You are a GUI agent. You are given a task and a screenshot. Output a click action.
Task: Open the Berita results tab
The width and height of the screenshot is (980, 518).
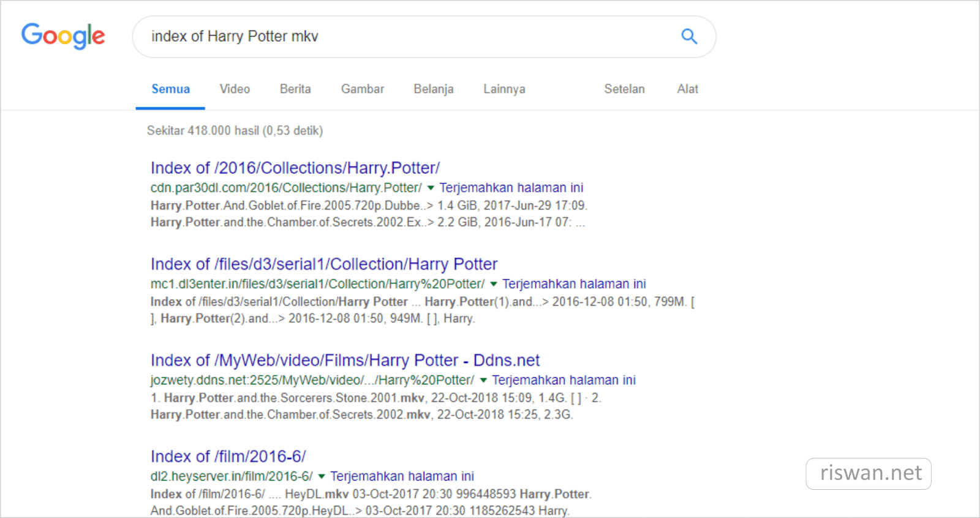(x=295, y=89)
